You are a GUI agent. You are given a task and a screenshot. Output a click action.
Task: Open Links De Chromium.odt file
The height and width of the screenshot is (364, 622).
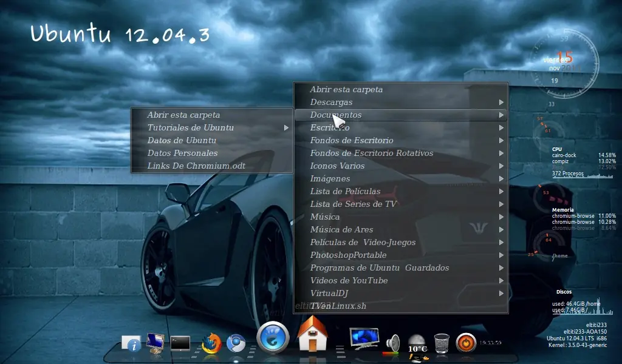[x=212, y=166]
